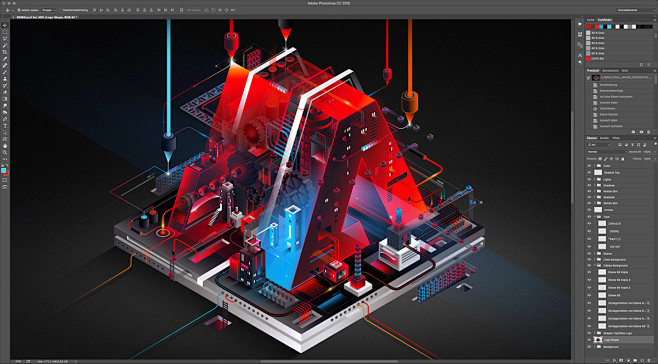658x364 pixels.
Task: Select the Magic Wand tool
Action: 5,45
